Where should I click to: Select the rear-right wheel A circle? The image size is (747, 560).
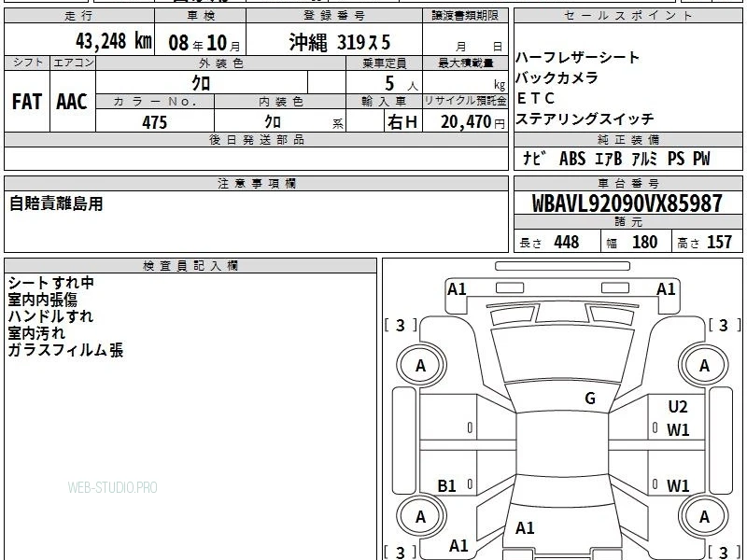pos(704,517)
